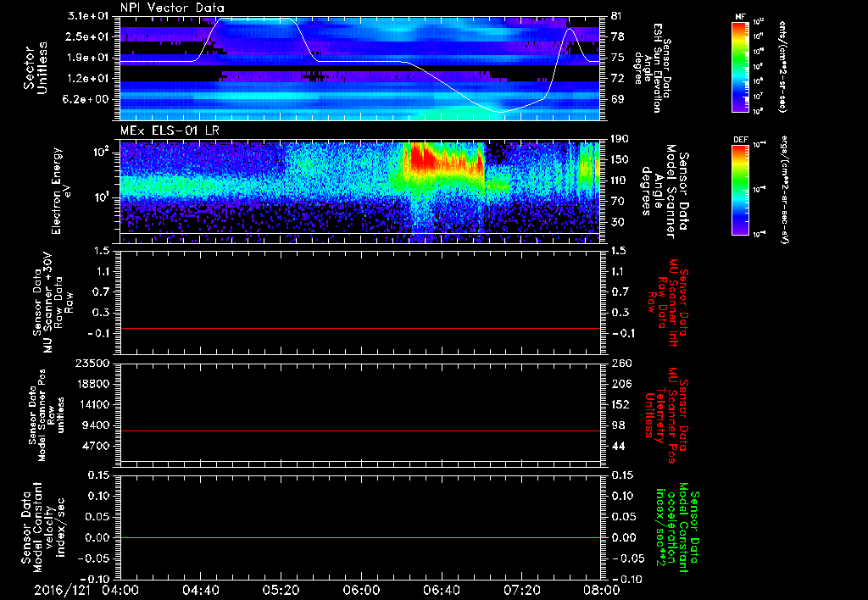Screen dimensions: 868x600
Task: Click the NF color bar
Action: [741, 67]
